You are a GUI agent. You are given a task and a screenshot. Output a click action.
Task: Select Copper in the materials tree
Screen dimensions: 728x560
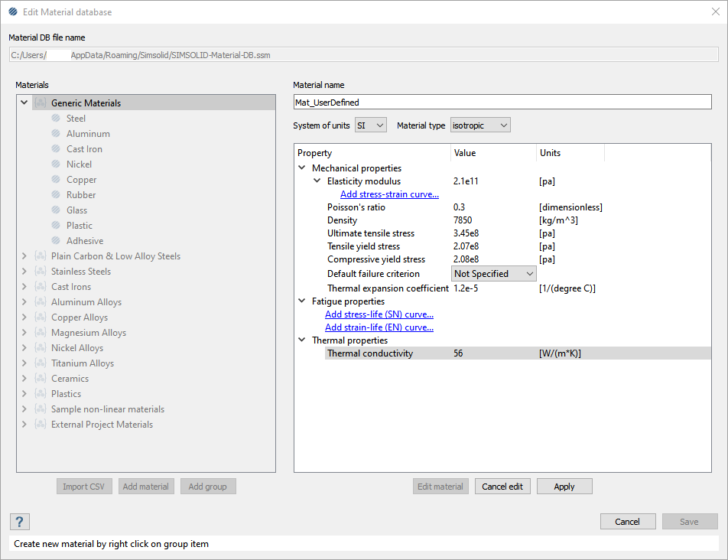[x=81, y=180]
